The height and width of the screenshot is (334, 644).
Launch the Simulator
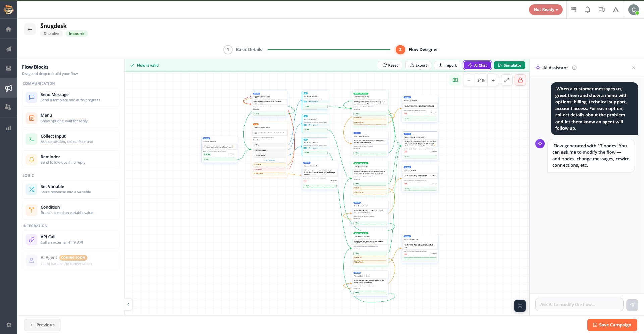pyautogui.click(x=509, y=65)
